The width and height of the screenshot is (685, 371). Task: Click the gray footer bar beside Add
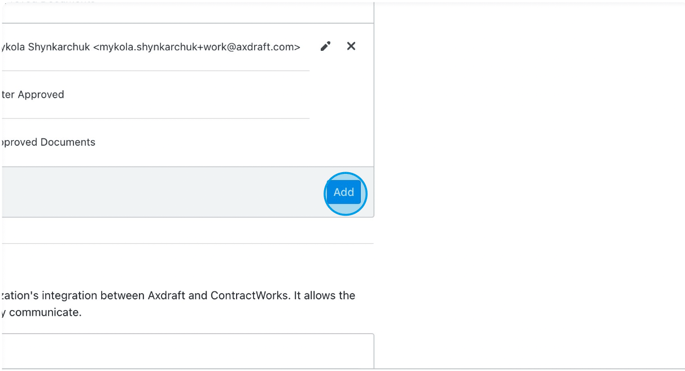tap(162, 192)
